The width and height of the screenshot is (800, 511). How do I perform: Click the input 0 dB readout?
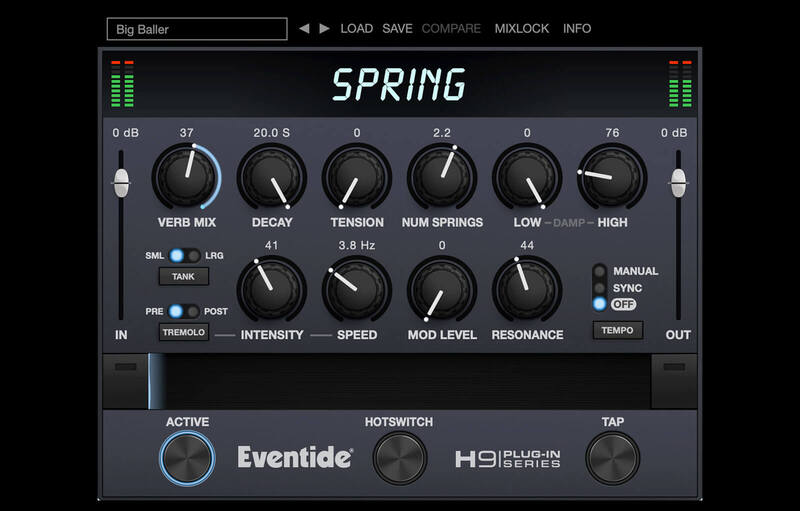click(126, 133)
